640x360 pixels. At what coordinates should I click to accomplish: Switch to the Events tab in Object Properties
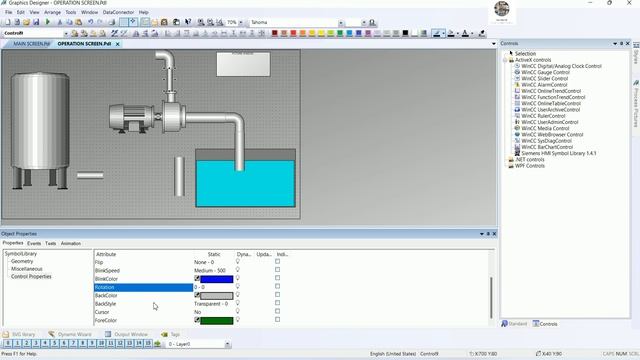(34, 243)
